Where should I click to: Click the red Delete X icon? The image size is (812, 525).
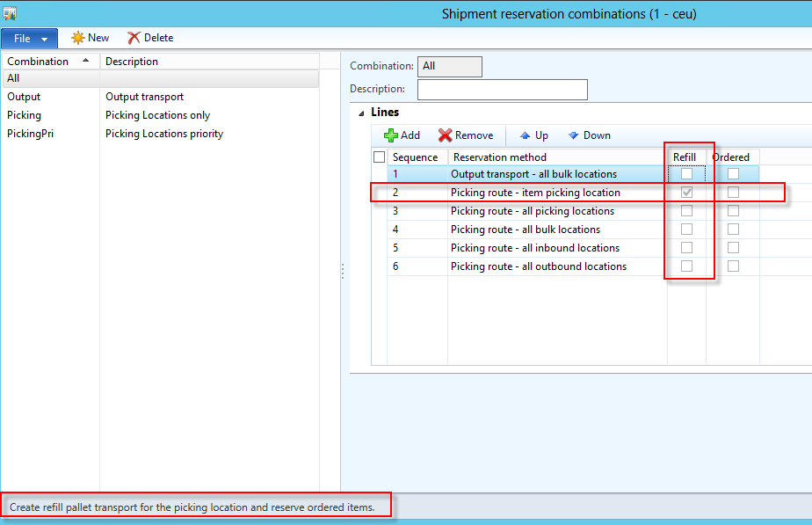pos(134,38)
